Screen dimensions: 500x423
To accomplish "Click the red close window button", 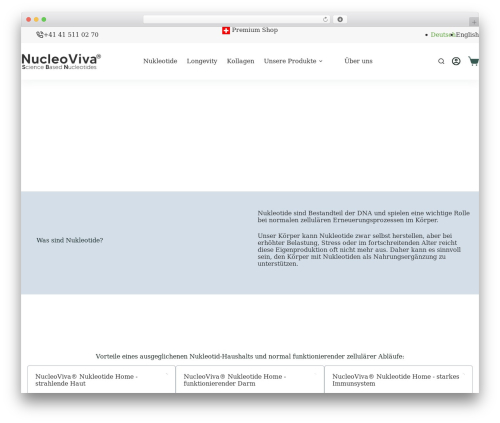I will click(x=29, y=19).
